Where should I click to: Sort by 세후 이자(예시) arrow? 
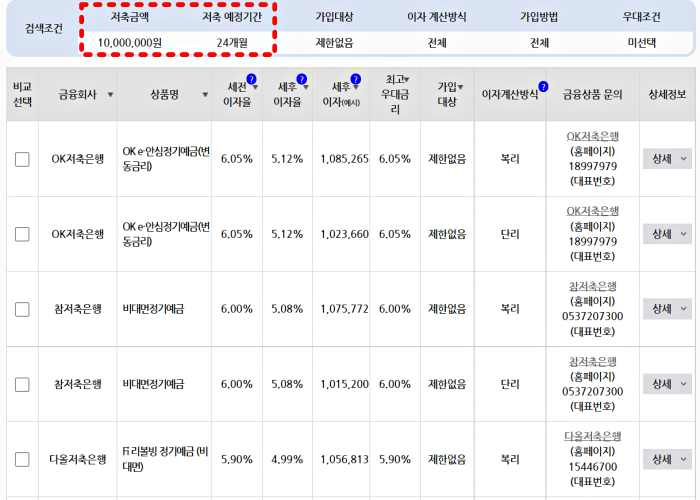pos(356,88)
